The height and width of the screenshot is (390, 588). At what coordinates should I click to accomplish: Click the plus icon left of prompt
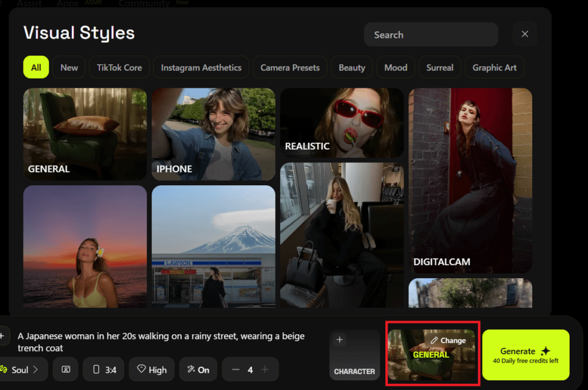(2, 336)
